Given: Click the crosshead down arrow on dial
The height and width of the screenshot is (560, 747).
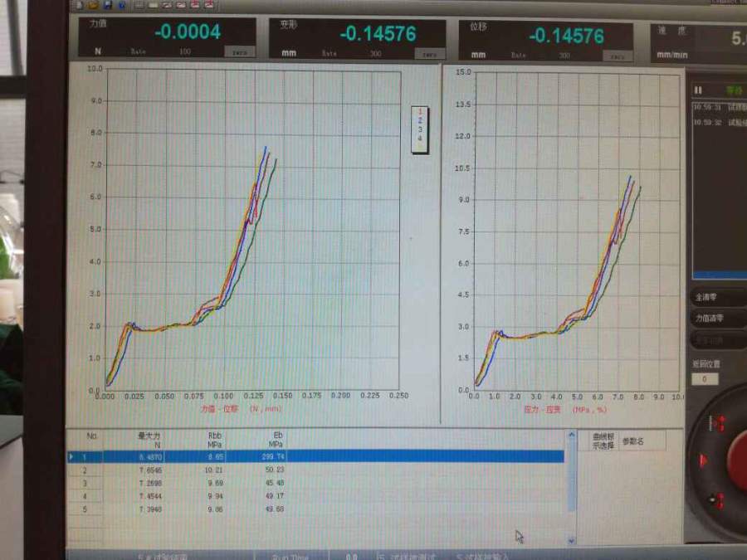Looking at the screenshot, I should [717, 500].
